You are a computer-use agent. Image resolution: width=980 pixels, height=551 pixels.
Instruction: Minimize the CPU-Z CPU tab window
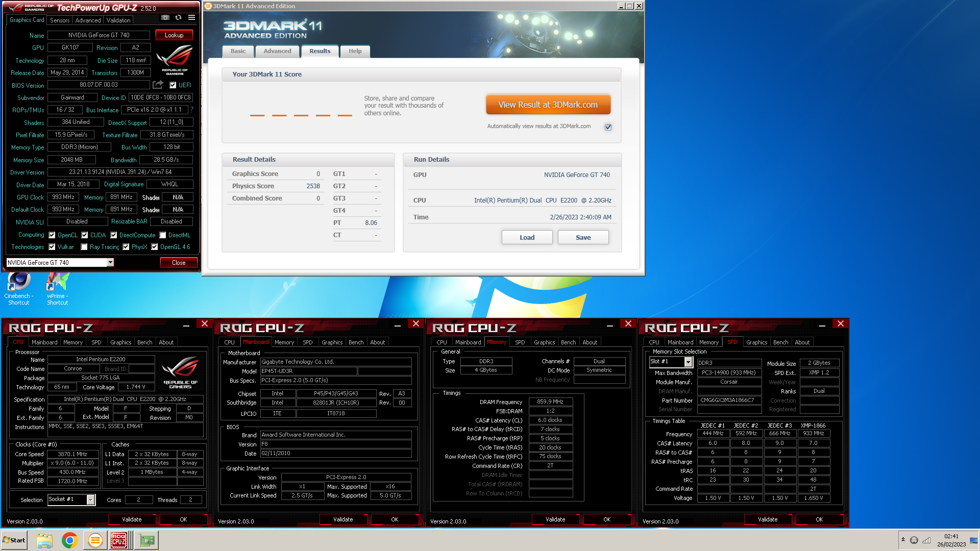[186, 324]
